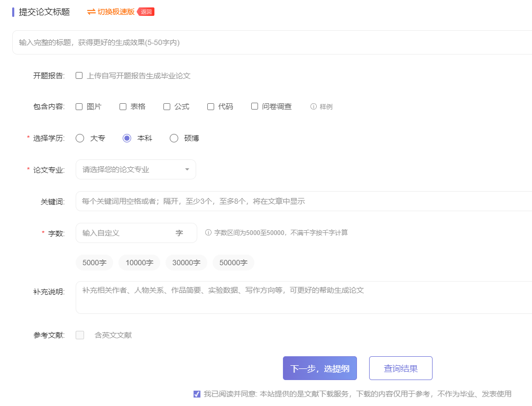Enable the 公式 content option
This screenshot has height=406, width=532.
click(x=166, y=106)
